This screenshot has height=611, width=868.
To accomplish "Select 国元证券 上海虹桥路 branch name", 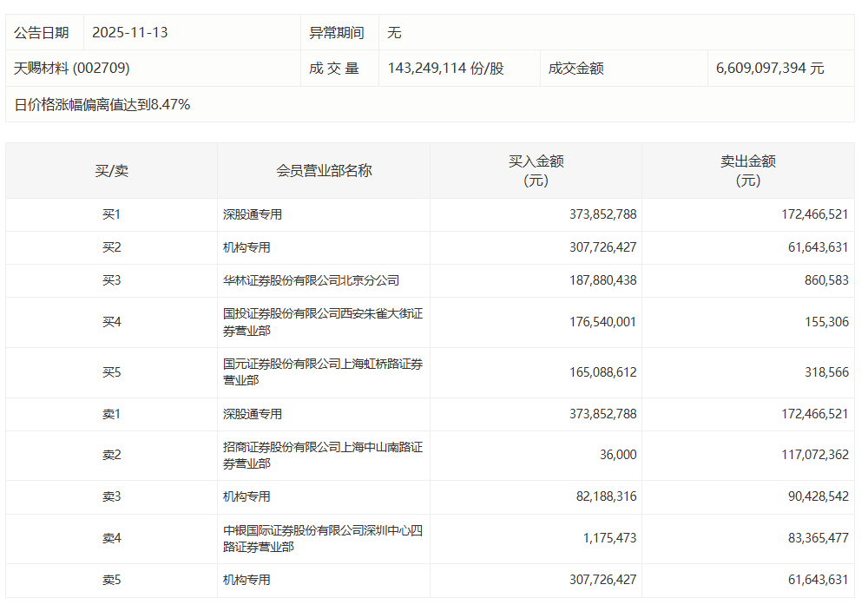I will click(323, 372).
